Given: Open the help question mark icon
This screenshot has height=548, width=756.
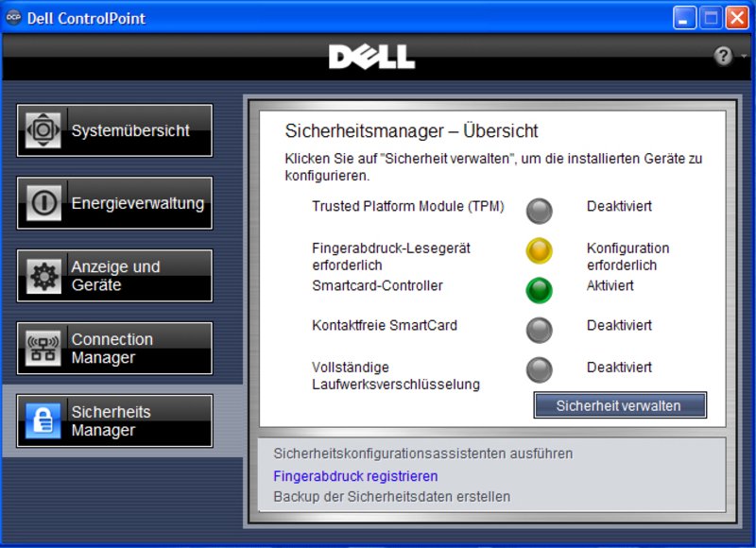Looking at the screenshot, I should coord(723,56).
